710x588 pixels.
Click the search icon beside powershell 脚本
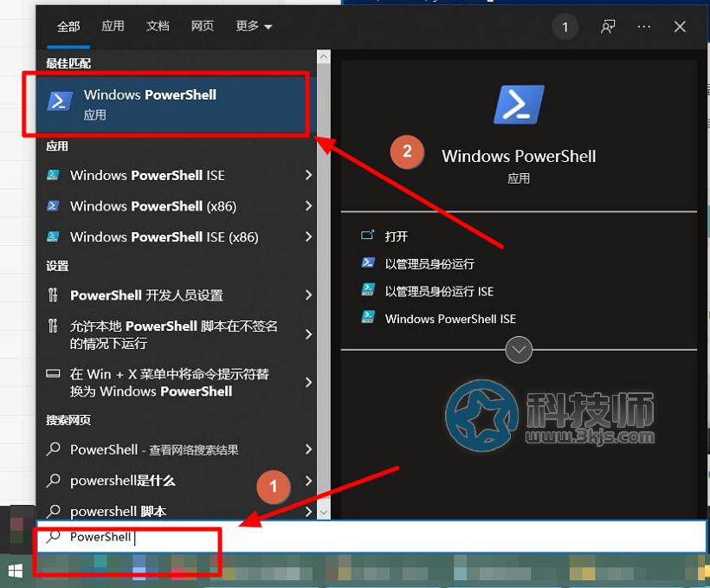click(x=54, y=511)
